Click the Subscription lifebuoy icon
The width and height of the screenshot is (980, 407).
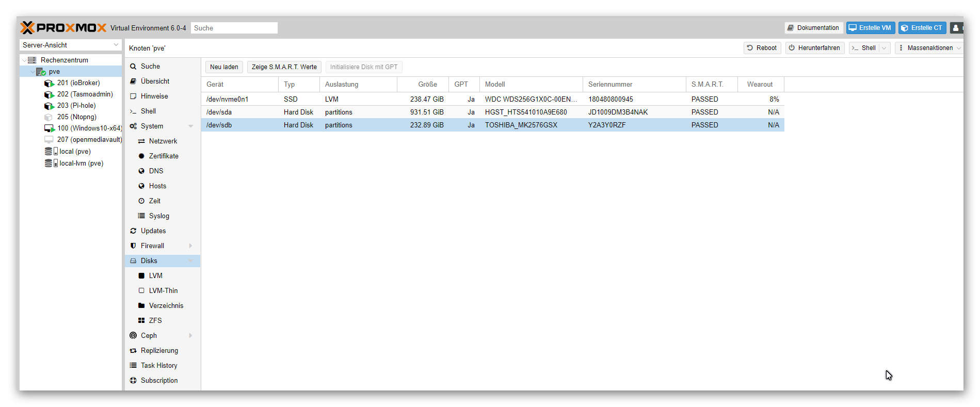pos(133,381)
